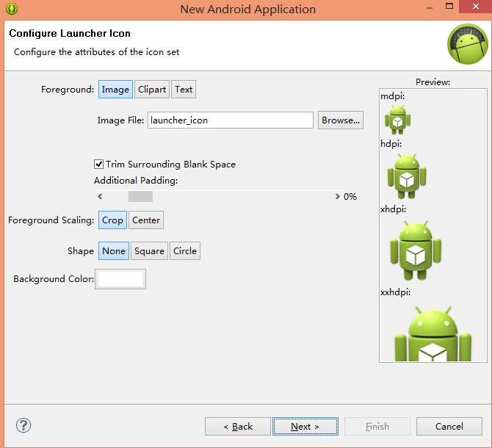Image resolution: width=492 pixels, height=448 pixels.
Task: Click the xhdpi preview Android icon
Action: [416, 250]
